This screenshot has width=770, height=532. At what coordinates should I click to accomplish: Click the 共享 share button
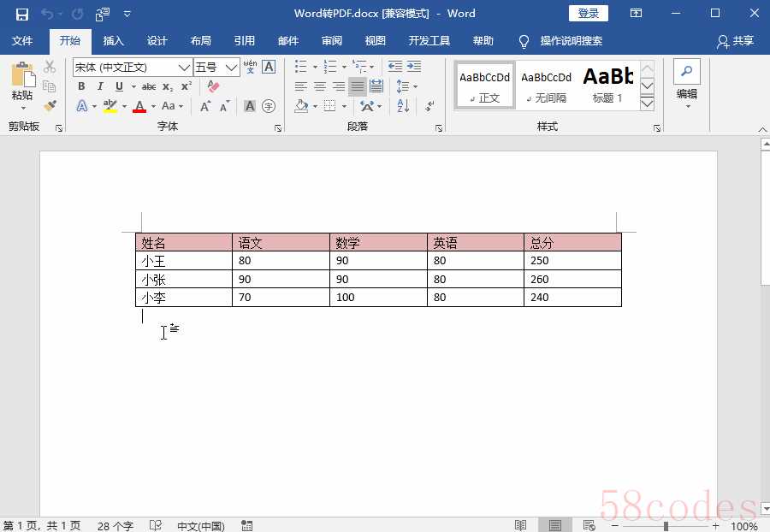tap(736, 41)
